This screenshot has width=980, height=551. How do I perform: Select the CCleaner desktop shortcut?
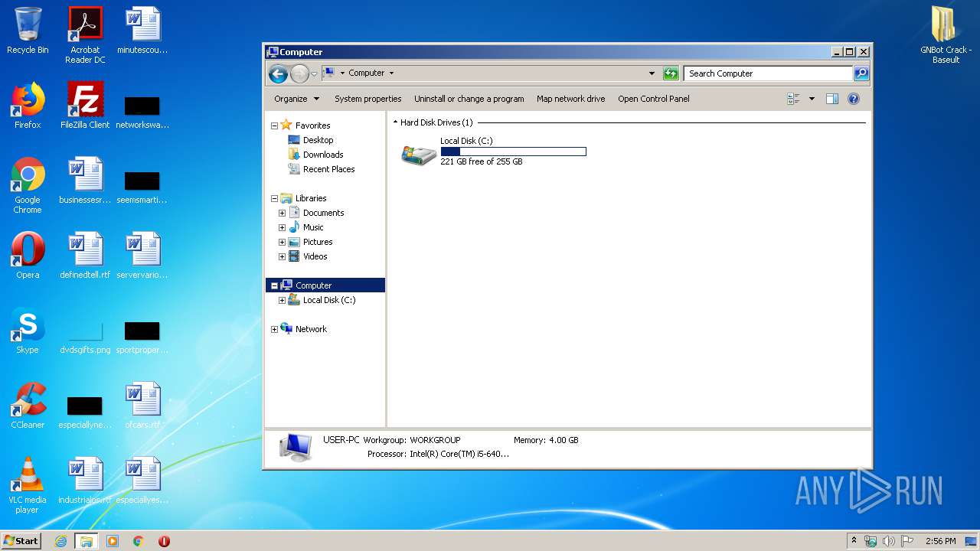(x=28, y=406)
